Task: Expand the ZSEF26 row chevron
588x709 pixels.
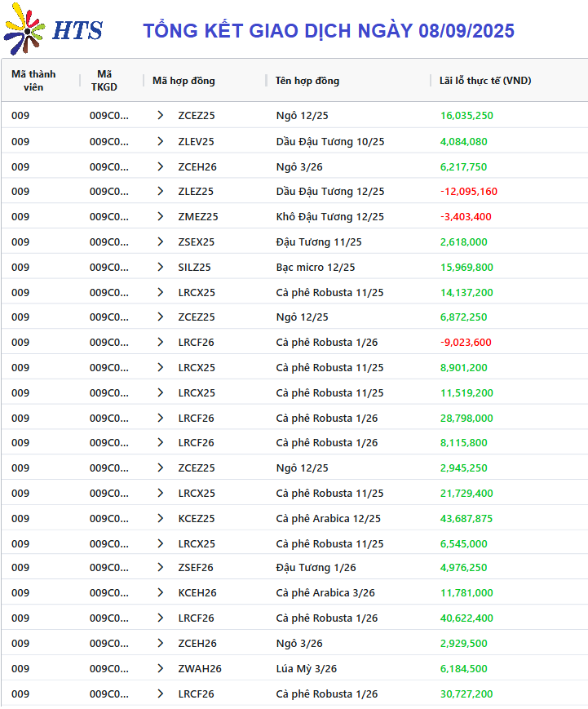Action: tap(161, 568)
